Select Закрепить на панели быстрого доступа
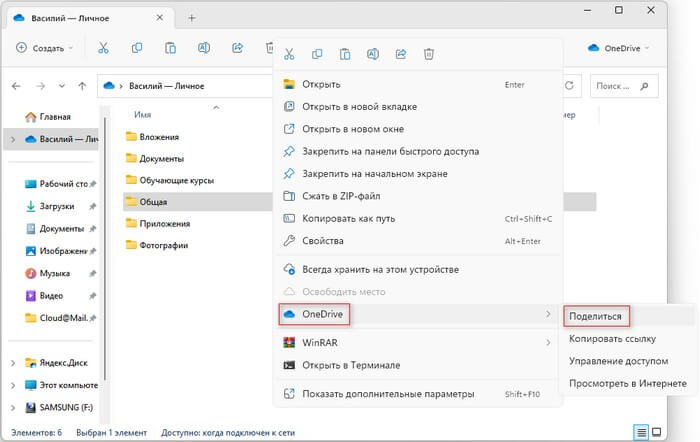This screenshot has width=700, height=442. point(417,151)
